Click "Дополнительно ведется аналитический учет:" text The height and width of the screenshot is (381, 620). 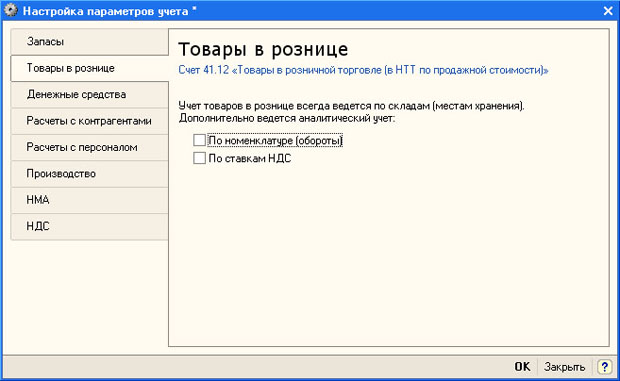coord(287,118)
